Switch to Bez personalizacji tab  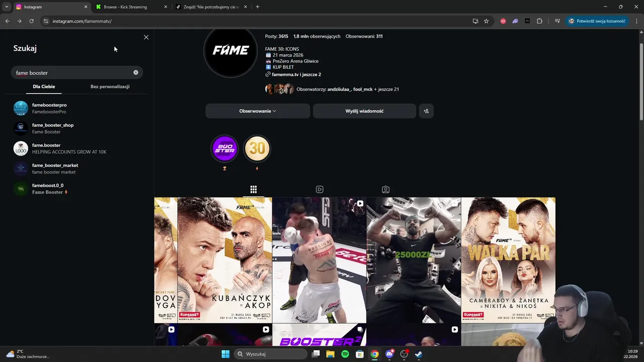tap(110, 86)
